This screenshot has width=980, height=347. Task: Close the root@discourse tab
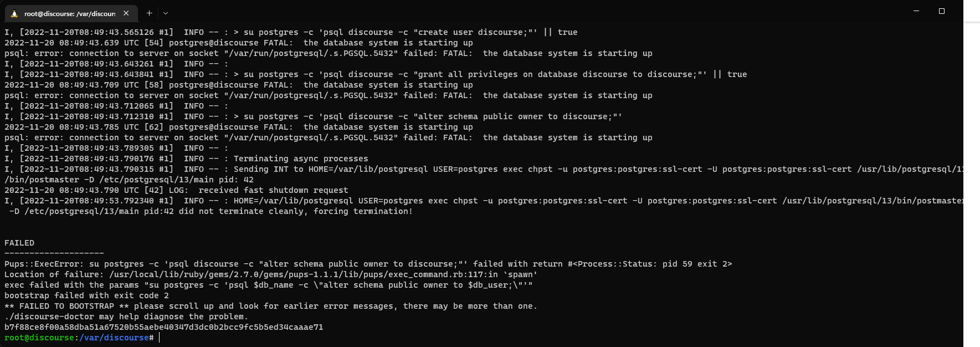[126, 13]
